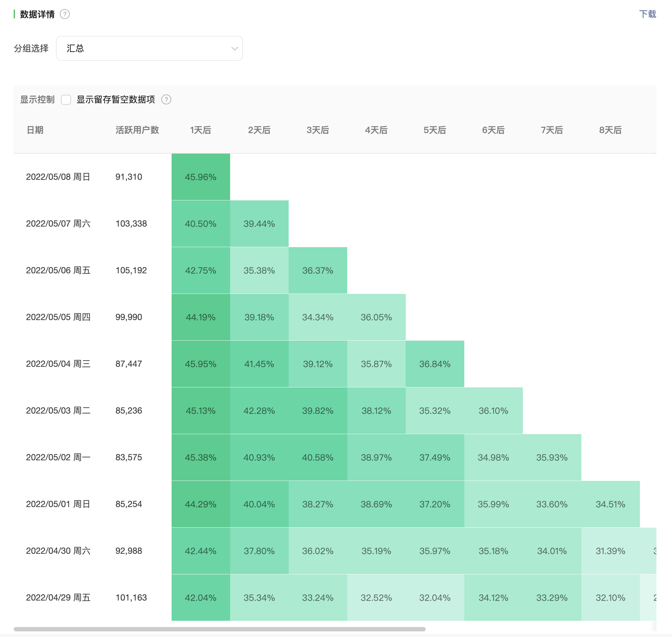Image resolution: width=672 pixels, height=637 pixels.
Task: Click the 103,338 active users value
Action: [131, 224]
